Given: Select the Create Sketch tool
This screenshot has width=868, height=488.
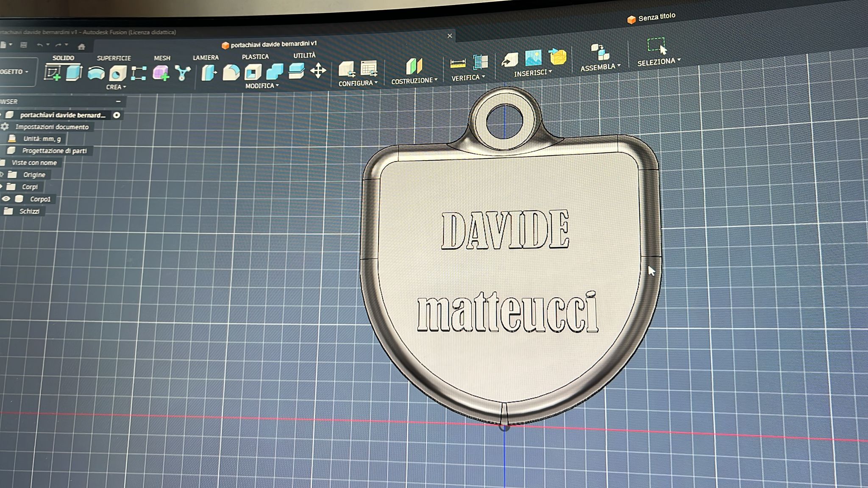Looking at the screenshot, I should pyautogui.click(x=53, y=73).
